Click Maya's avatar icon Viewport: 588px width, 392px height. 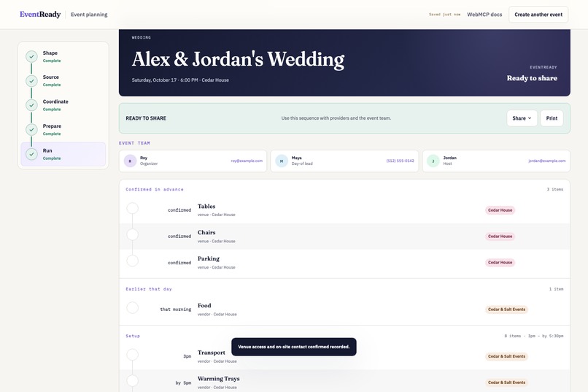(282, 161)
